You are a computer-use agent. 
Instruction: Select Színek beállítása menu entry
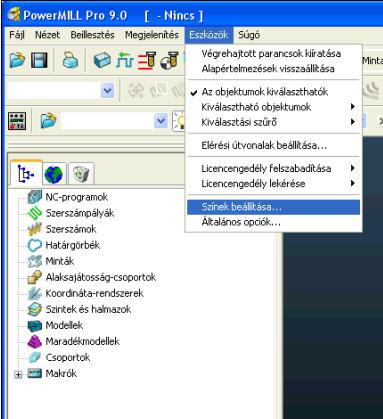point(274,207)
